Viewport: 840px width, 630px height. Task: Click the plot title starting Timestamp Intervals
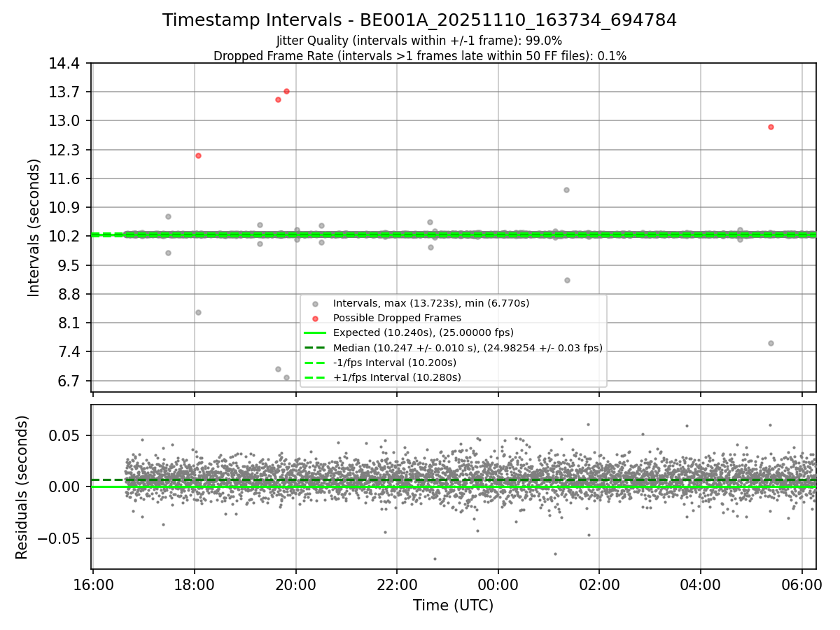(x=419, y=20)
